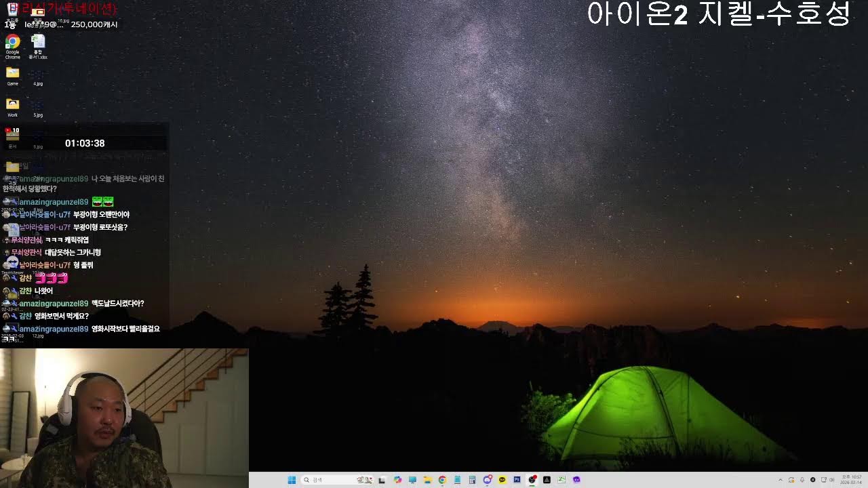Open the purple taskbar app with notification badge
The height and width of the screenshot is (488, 868).
487,480
